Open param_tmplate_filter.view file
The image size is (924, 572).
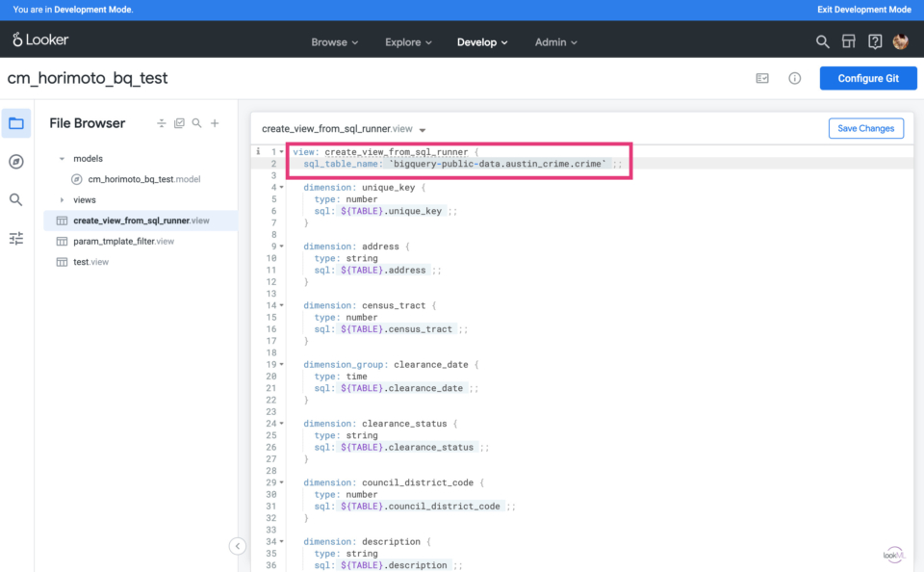124,241
